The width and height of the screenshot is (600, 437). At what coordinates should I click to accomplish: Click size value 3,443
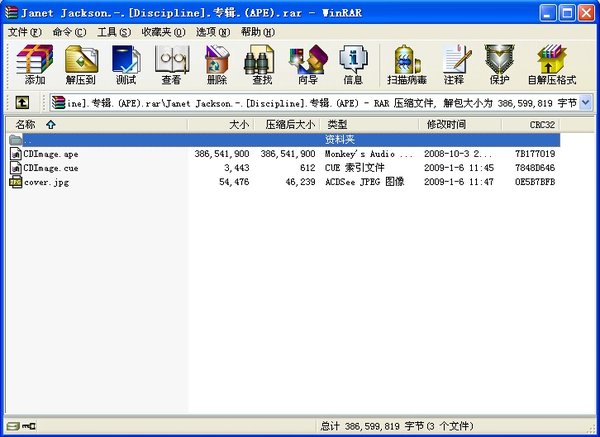(237, 168)
